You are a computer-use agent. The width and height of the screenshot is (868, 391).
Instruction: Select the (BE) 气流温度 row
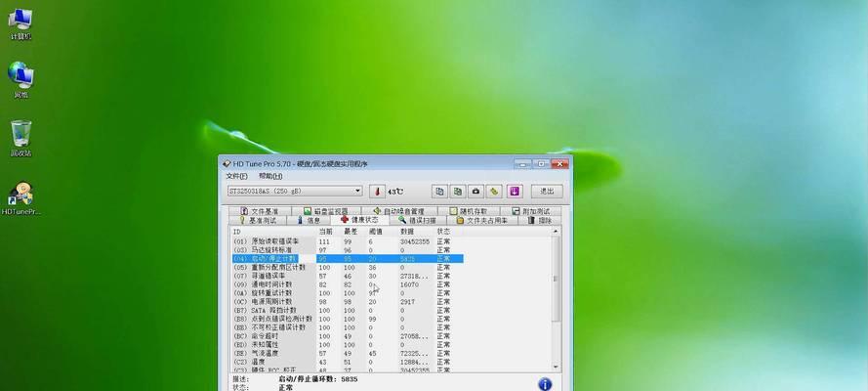347,353
